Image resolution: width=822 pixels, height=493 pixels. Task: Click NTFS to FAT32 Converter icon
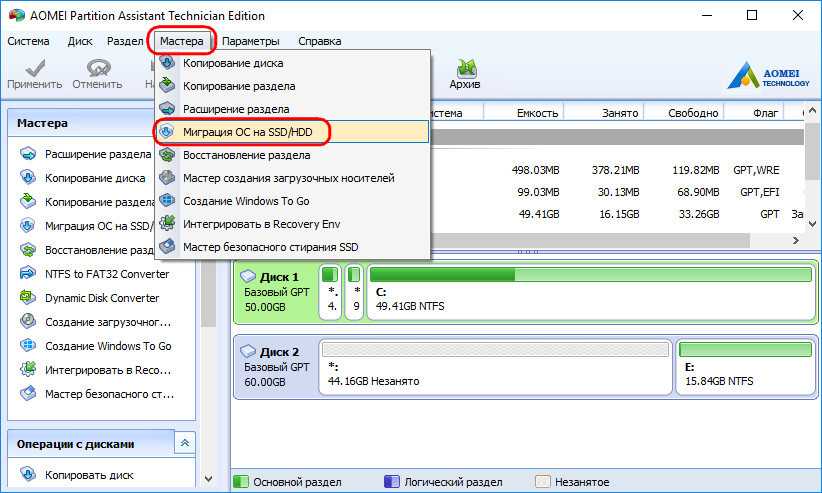pyautogui.click(x=27, y=274)
